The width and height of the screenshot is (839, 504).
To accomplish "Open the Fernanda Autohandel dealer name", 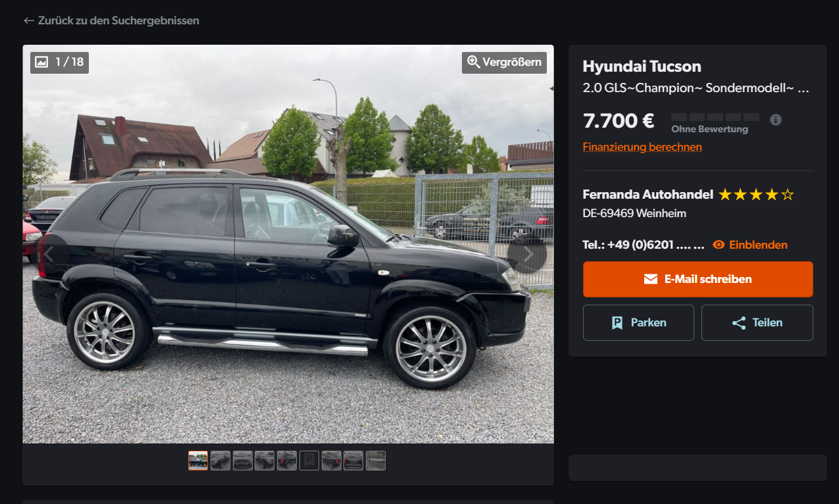I will (648, 195).
